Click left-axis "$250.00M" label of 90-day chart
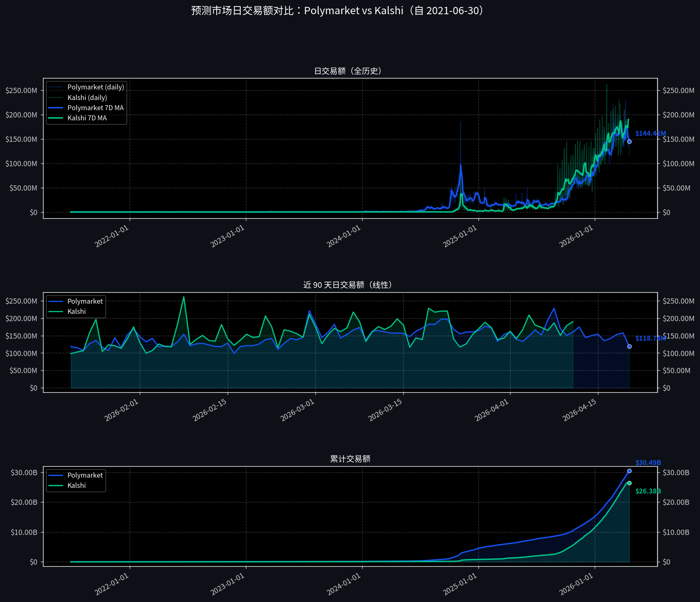The image size is (700, 602). coord(22,301)
